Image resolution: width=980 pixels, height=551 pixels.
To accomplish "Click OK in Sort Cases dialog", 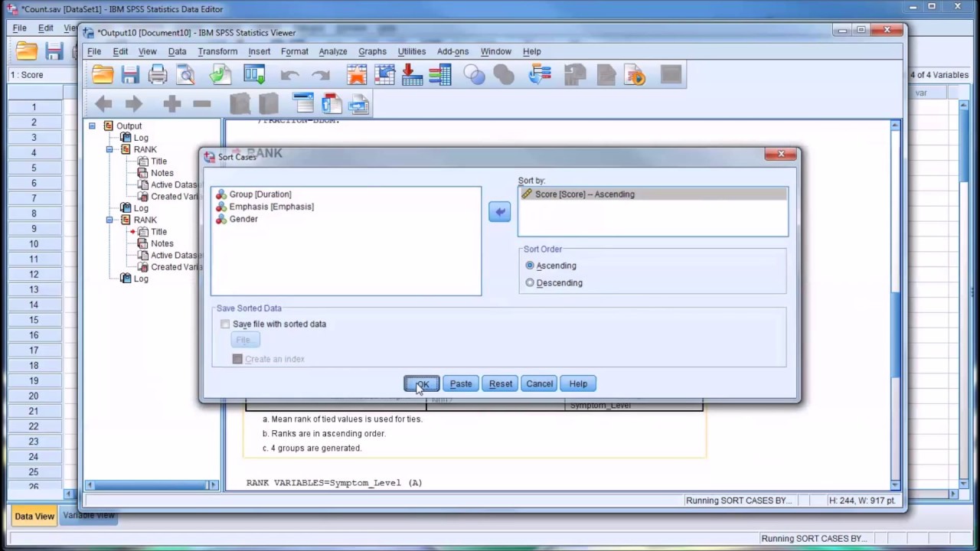I will pyautogui.click(x=422, y=383).
